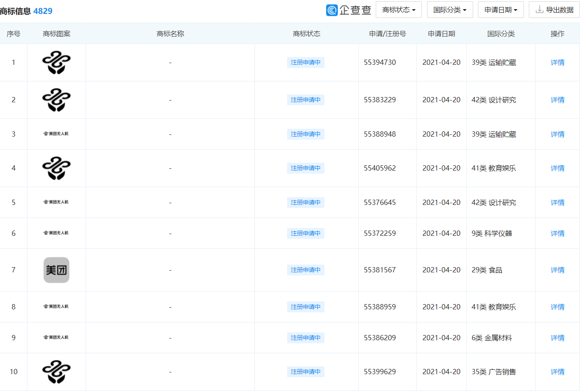
Task: Open 详情 for trademark 55399629
Action: click(557, 372)
